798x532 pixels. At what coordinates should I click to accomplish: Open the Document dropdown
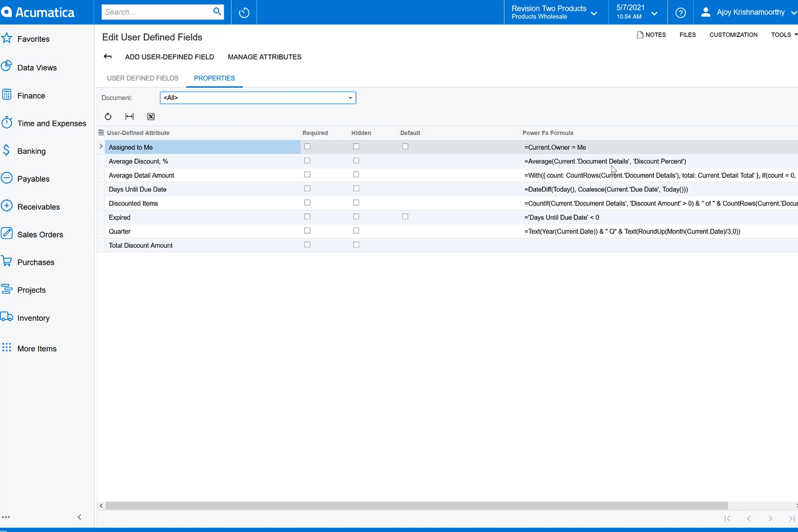(350, 98)
